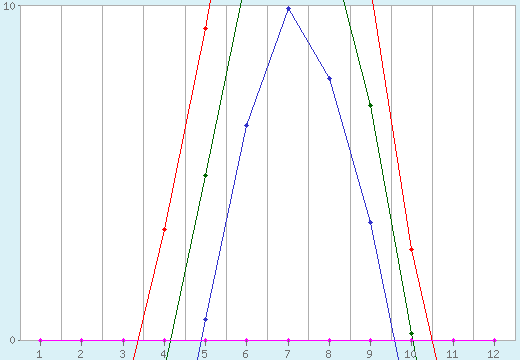The image size is (520, 360).
Task: Click the green marker at x=10
Action: (x=411, y=333)
